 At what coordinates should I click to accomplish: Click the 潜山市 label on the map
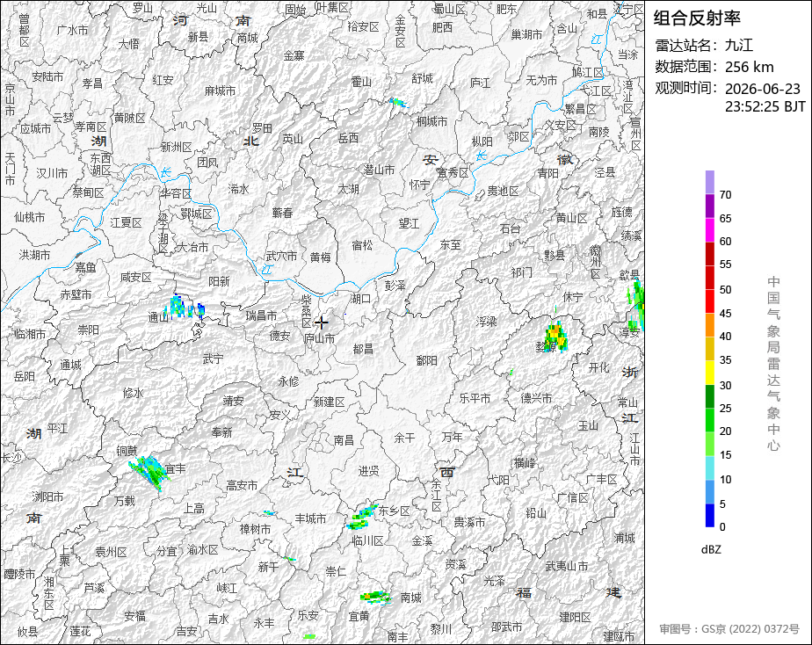[x=379, y=170]
